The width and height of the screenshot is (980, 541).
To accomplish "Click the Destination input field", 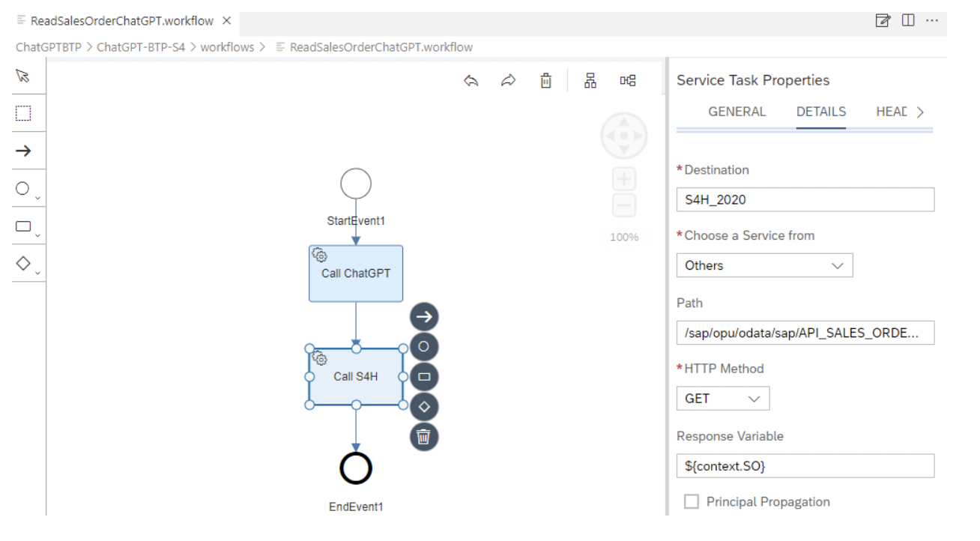I will tap(805, 199).
